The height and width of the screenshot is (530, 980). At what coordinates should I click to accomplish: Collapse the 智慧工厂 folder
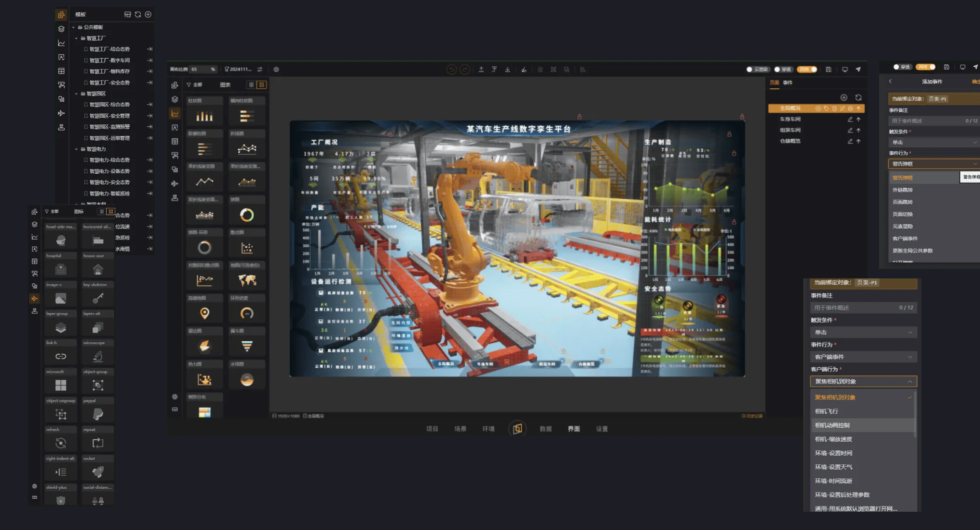click(x=76, y=38)
